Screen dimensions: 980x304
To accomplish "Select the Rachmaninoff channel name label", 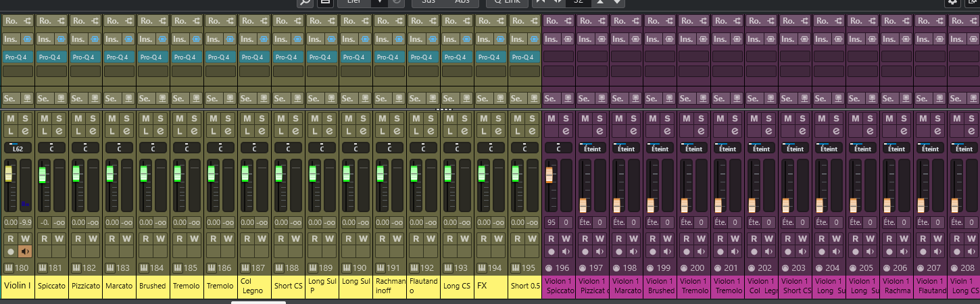I will tap(390, 286).
